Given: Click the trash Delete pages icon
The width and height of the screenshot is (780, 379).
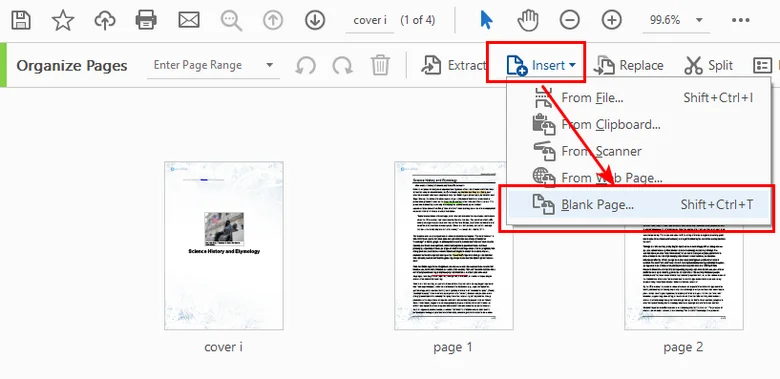Looking at the screenshot, I should click(381, 66).
